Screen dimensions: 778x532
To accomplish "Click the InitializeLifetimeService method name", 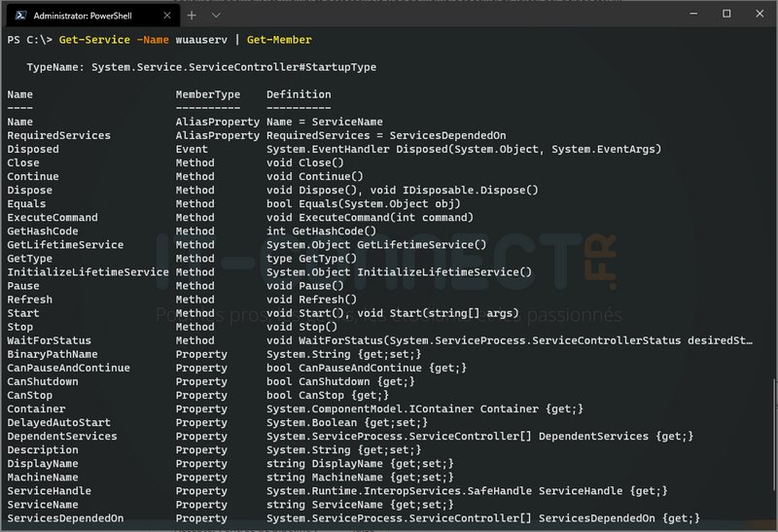I will [88, 272].
